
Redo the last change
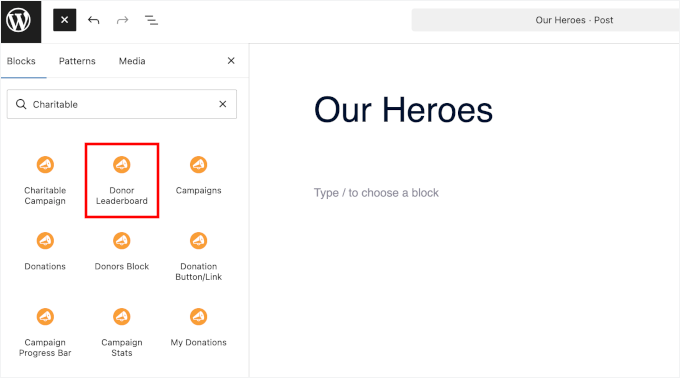(123, 20)
